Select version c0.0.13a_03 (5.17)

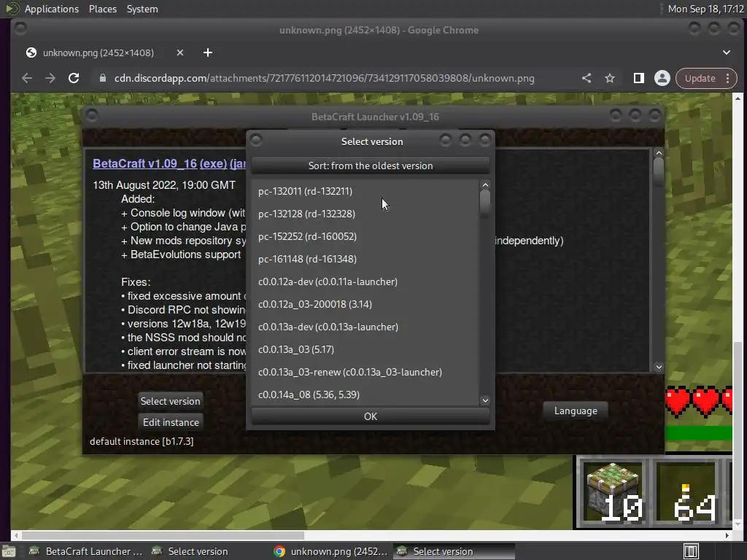[365, 349]
